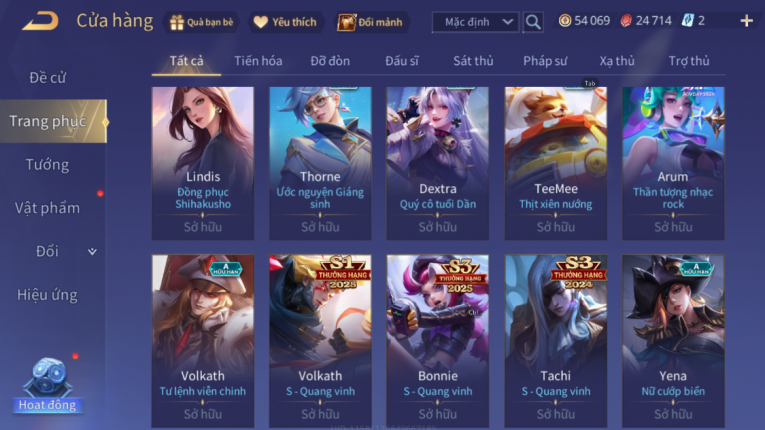Select the Lindis Đồng phục Shihakusho skin card

(x=202, y=164)
